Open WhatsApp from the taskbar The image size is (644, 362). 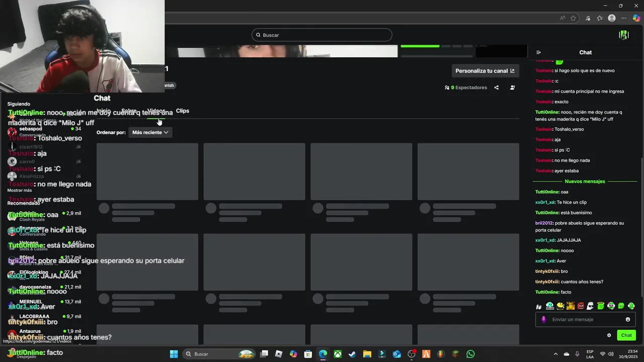470,354
